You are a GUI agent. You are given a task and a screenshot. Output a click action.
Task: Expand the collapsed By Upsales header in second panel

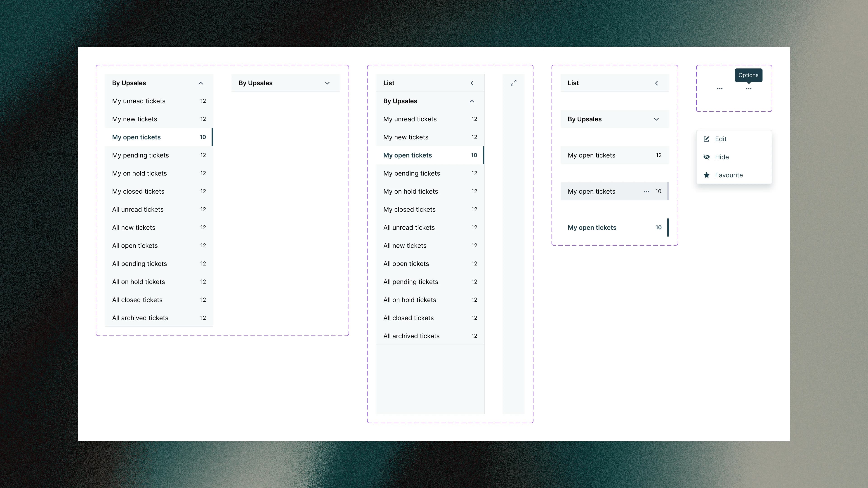[327, 83]
